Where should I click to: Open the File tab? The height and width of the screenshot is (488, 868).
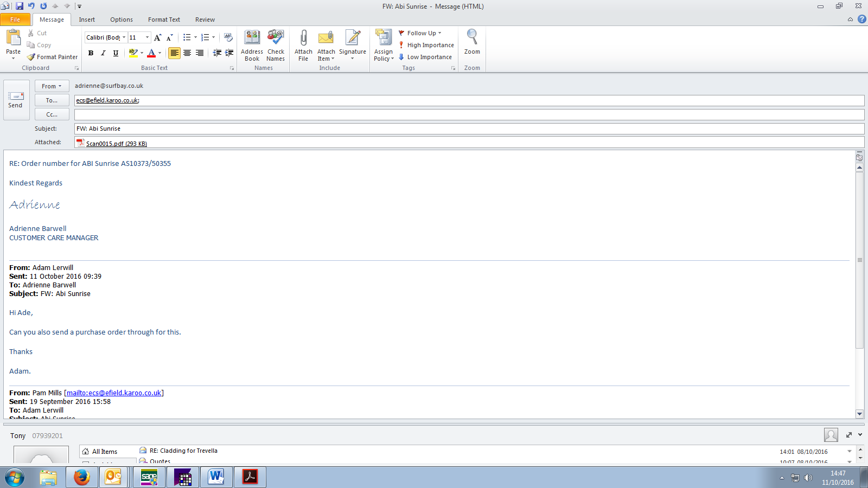point(15,20)
